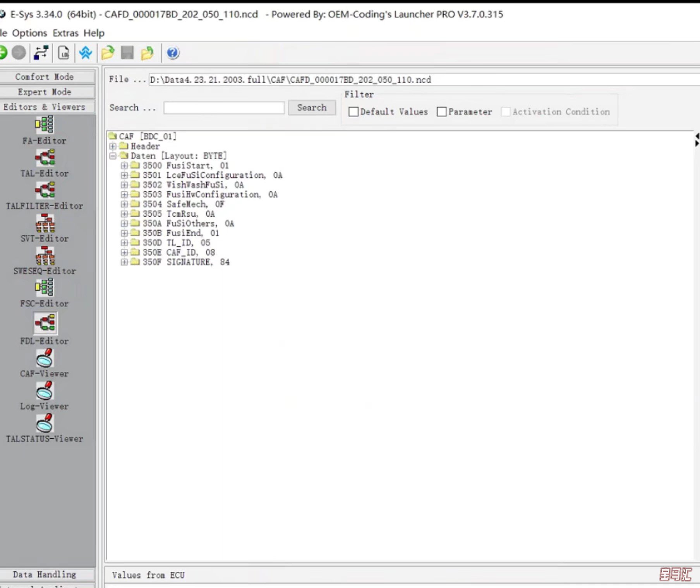The width and height of the screenshot is (700, 588).
Task: Toggle the Default Values filter checkbox
Action: coord(353,112)
